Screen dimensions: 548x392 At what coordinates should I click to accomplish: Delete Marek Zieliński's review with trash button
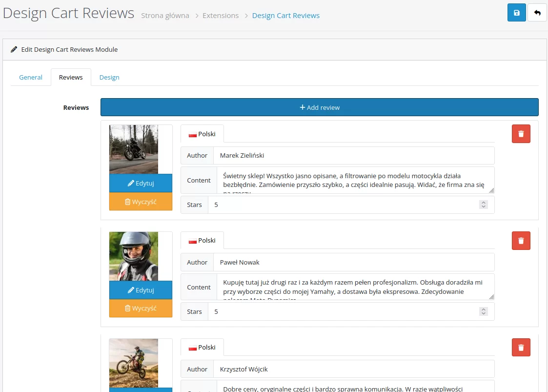click(521, 134)
